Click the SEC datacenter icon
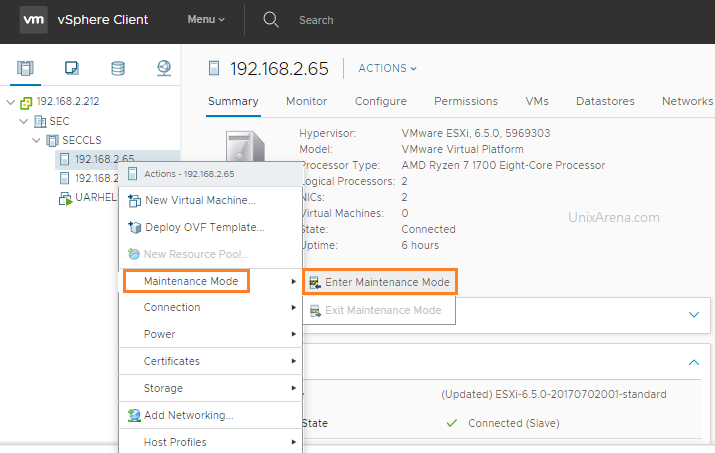This screenshot has height=453, width=715. click(x=40, y=121)
